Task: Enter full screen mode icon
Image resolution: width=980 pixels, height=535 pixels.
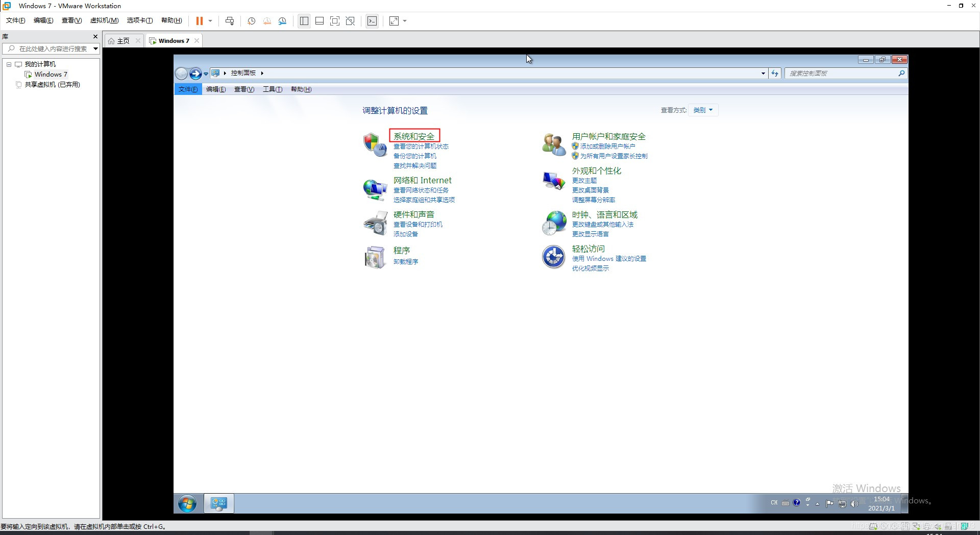Action: pyautogui.click(x=335, y=21)
